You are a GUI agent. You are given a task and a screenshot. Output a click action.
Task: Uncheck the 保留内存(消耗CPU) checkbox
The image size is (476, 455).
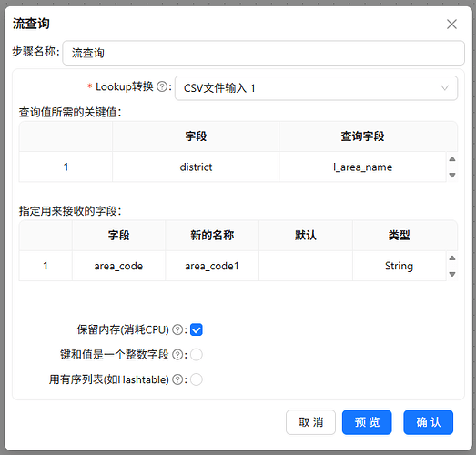click(x=196, y=329)
